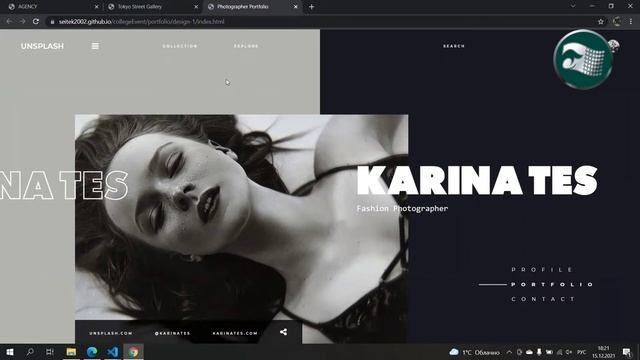Open the EXPLORE nav link

point(246,46)
